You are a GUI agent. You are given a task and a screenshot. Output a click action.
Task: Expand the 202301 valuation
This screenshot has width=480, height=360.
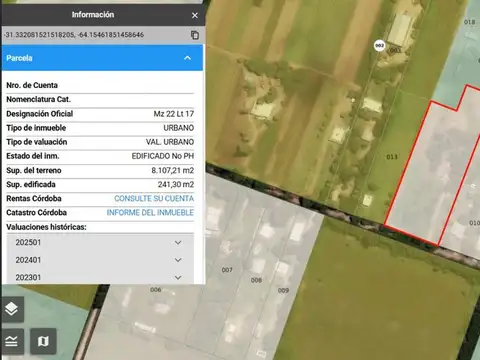point(100,277)
